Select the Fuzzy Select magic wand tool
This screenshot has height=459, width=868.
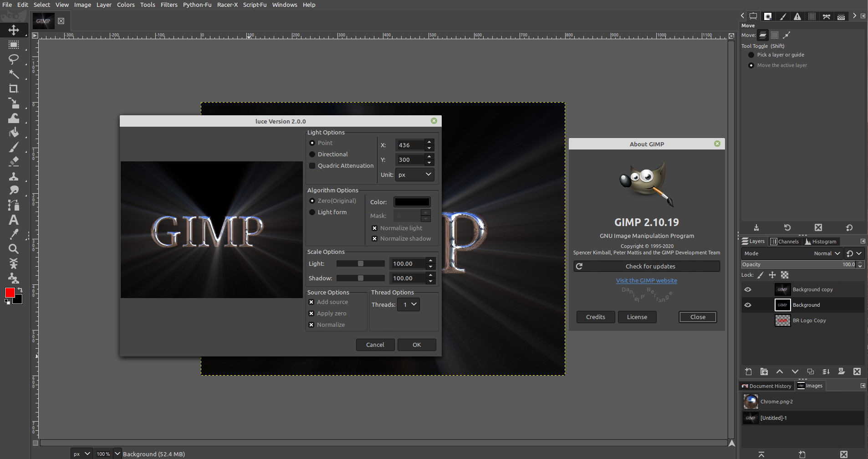pos(14,74)
